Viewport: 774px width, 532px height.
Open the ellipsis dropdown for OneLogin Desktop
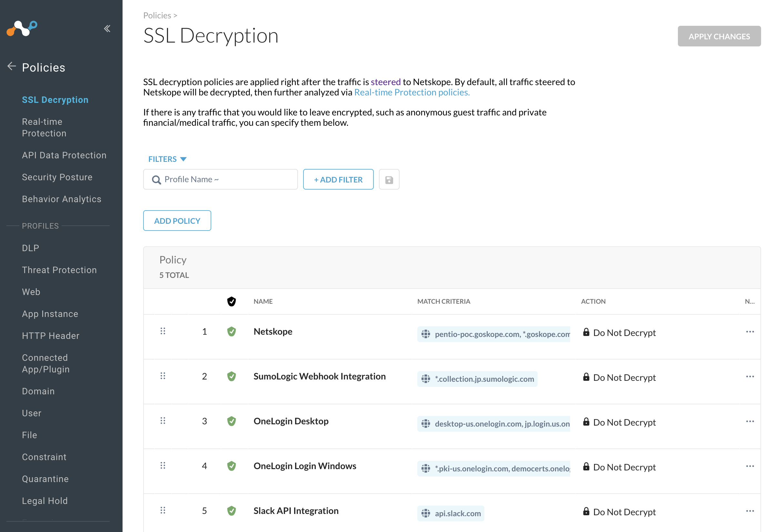coord(750,421)
